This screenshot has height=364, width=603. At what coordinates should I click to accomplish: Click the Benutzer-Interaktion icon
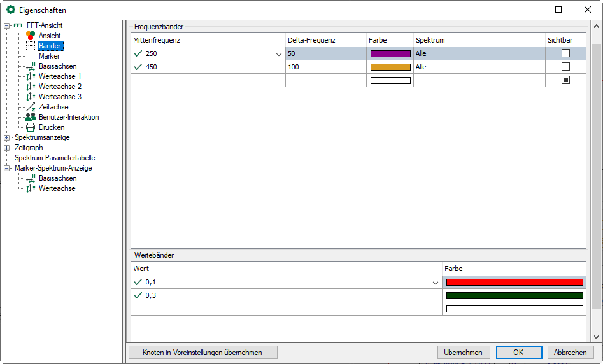tap(30, 117)
